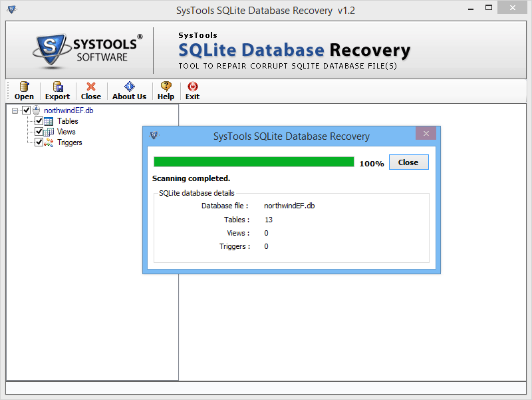Click the 'Tool to repair corrupt SQLite' tagline
Screen dimensions: 532x400
(x=288, y=66)
